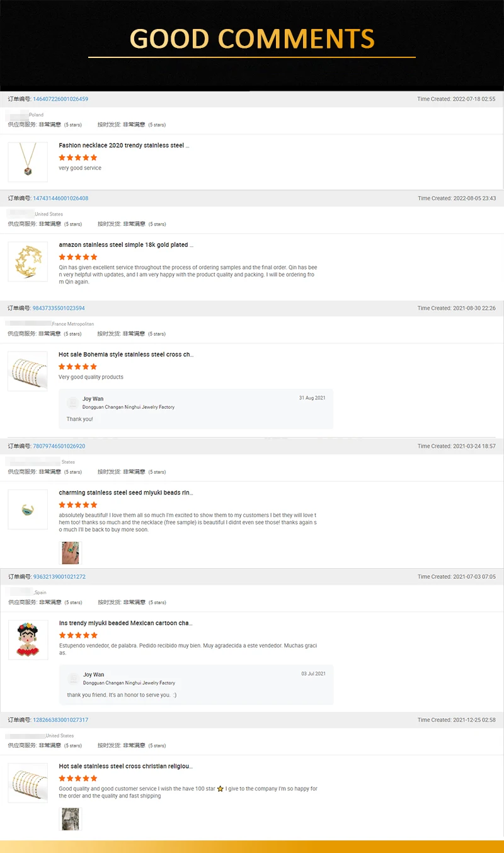This screenshot has width=504, height=853.
Task: Open order number 146407226001026459 link
Action: (x=60, y=99)
